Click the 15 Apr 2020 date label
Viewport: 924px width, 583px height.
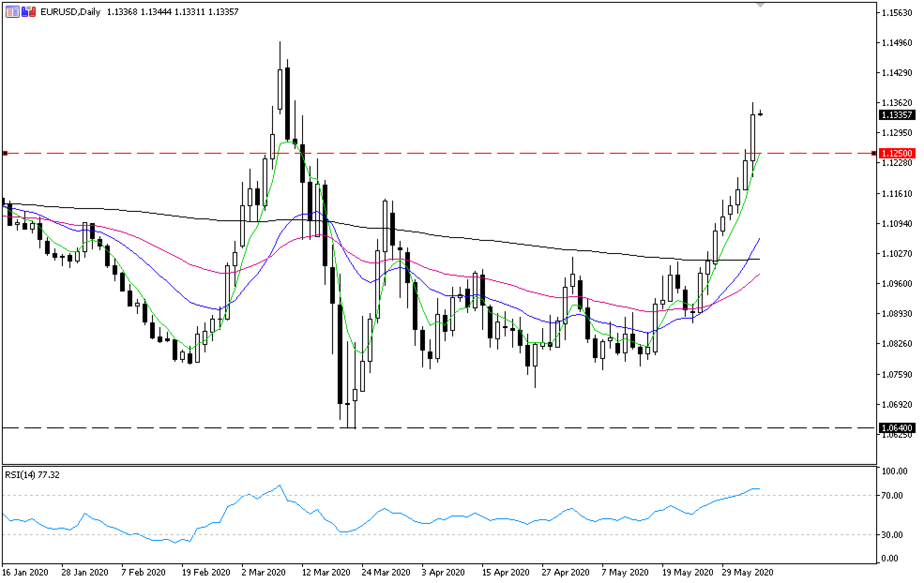[x=506, y=572]
